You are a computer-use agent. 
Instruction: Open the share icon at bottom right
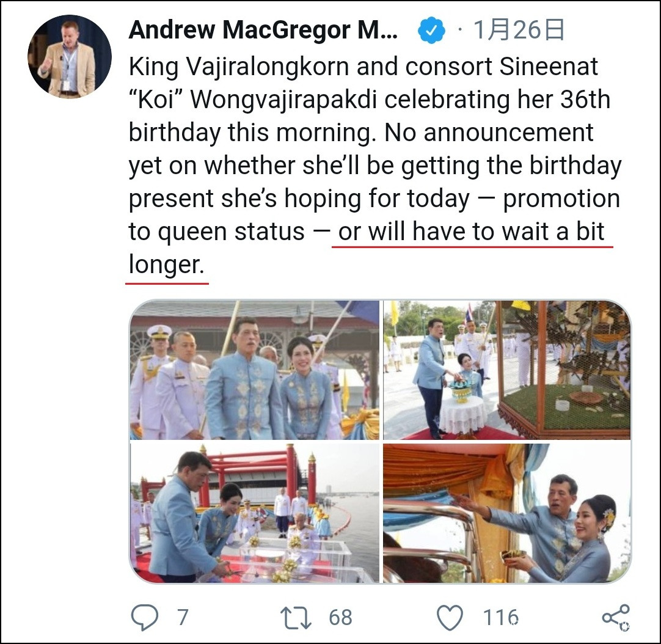[x=616, y=618]
